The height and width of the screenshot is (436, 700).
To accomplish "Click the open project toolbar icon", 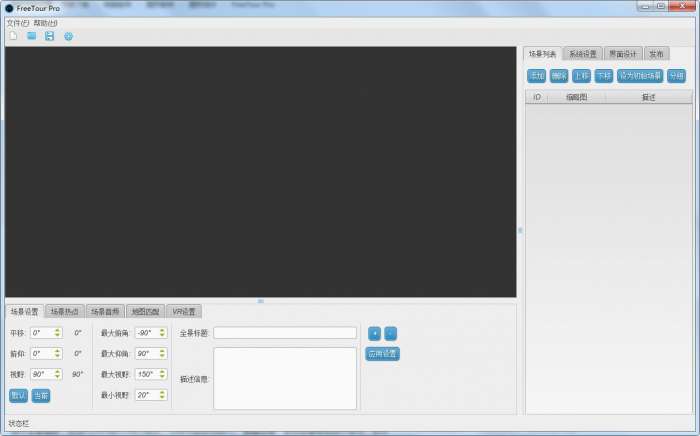I will (x=31, y=36).
